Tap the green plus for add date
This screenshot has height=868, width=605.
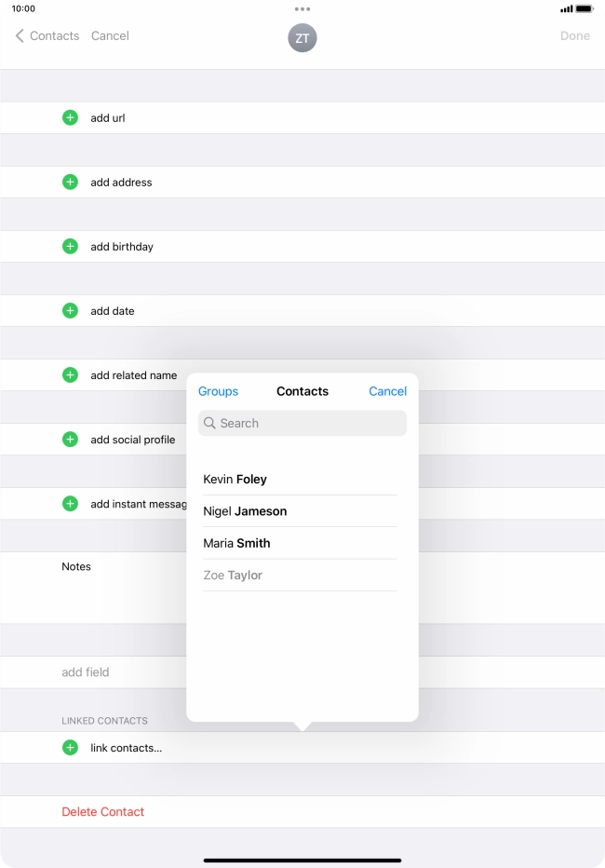[70, 311]
